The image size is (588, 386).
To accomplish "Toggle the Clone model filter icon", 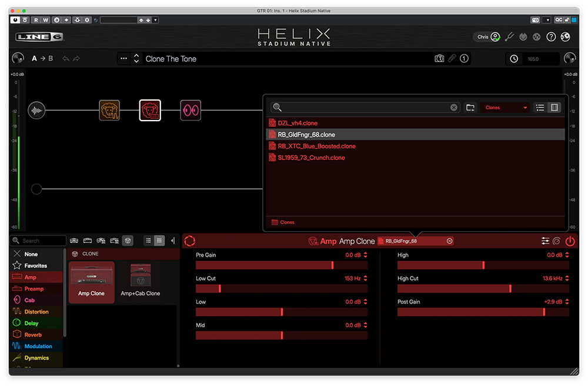I will point(128,241).
